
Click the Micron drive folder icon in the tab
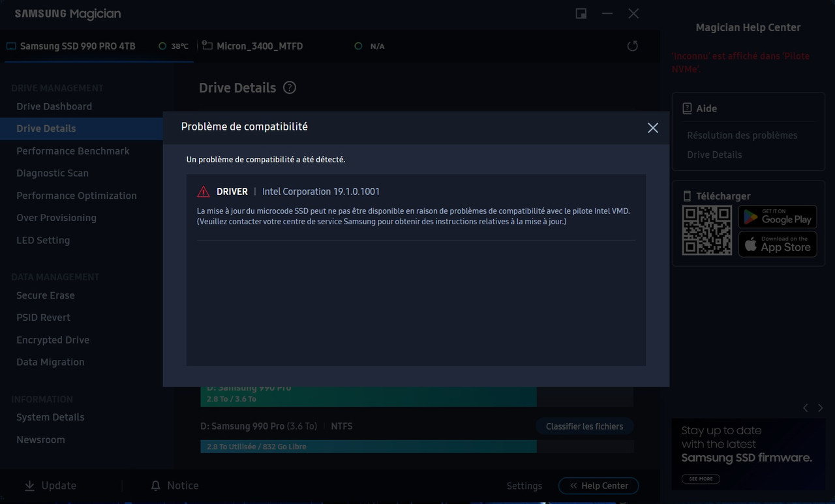click(x=207, y=46)
